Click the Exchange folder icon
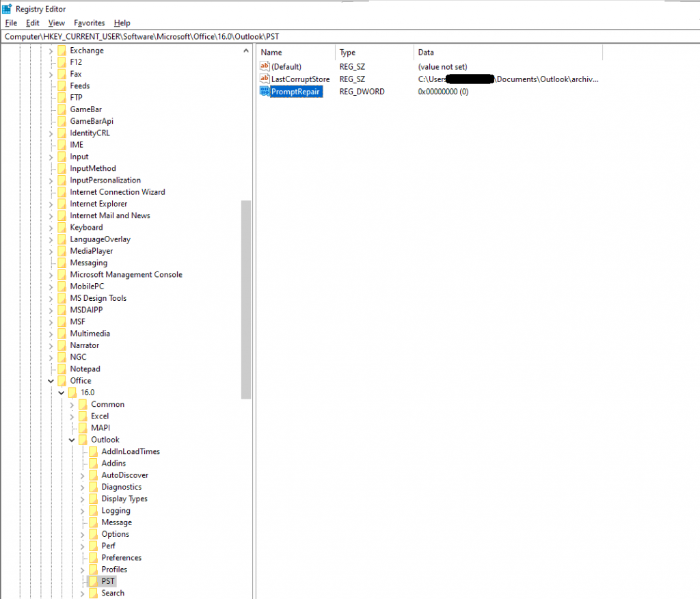 pyautogui.click(x=62, y=51)
